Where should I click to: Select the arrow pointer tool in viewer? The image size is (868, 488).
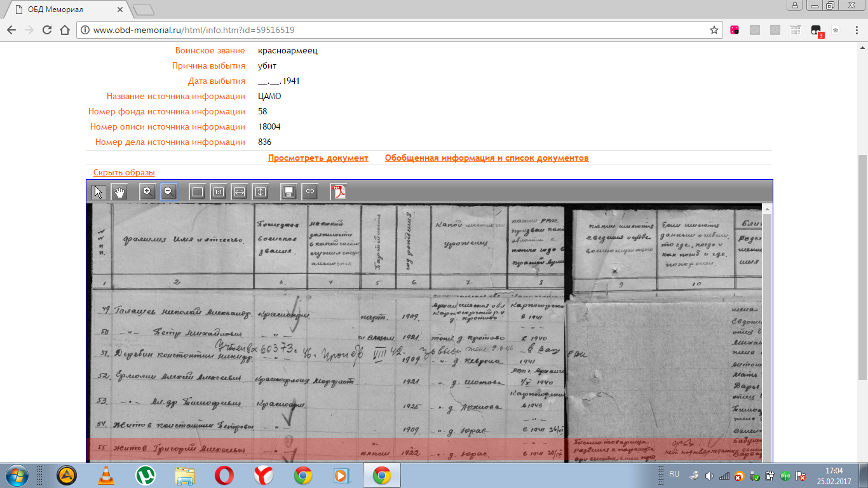click(99, 192)
